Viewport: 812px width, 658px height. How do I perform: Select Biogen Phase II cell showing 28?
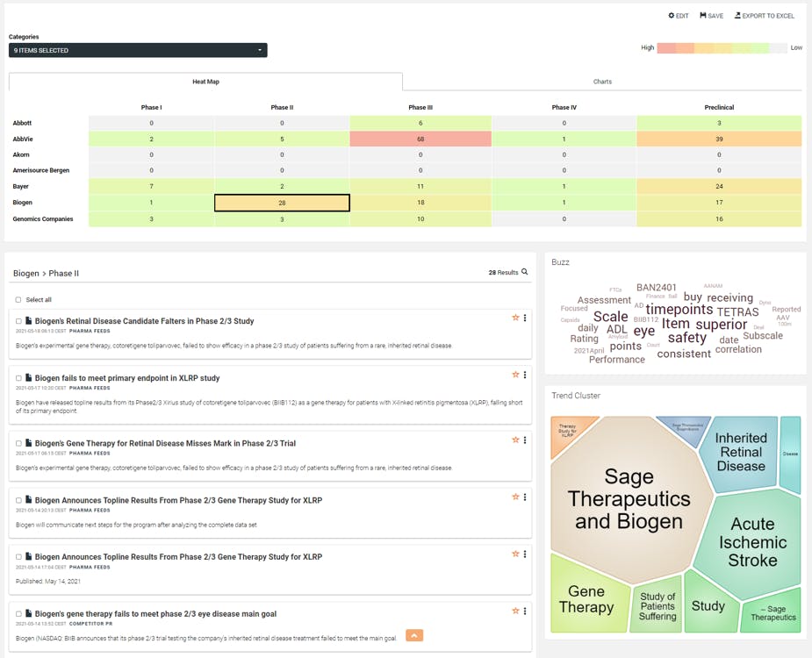(282, 203)
